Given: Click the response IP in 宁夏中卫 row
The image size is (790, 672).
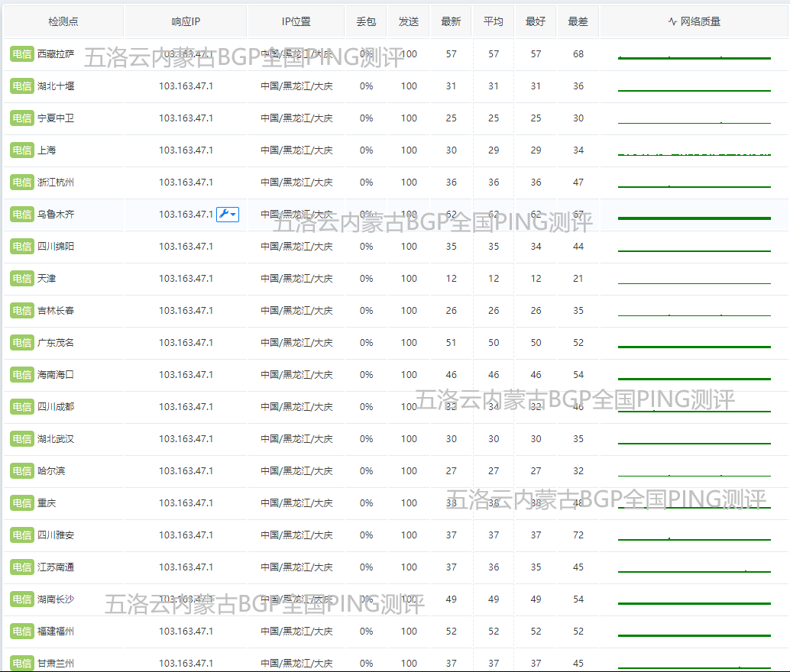Looking at the screenshot, I should [186, 118].
